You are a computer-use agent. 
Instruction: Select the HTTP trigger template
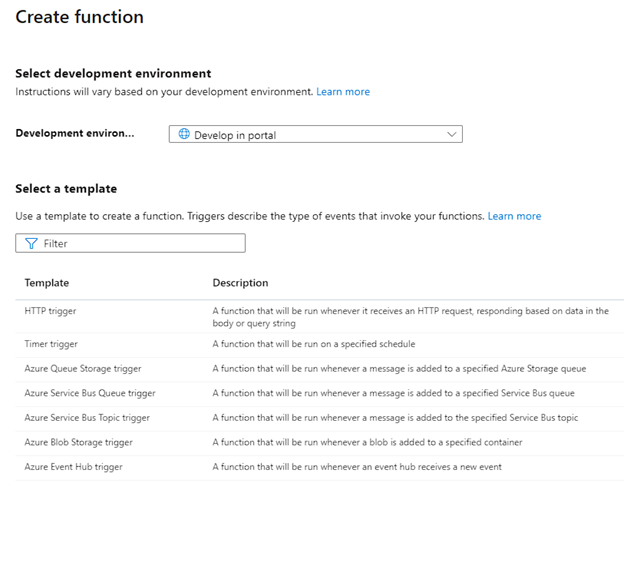point(51,311)
